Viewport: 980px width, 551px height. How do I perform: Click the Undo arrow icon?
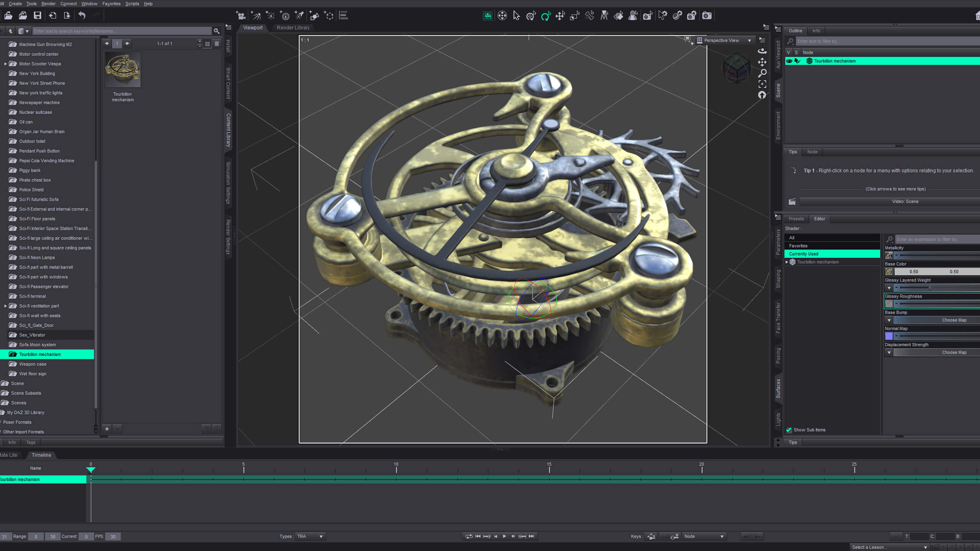click(x=82, y=16)
